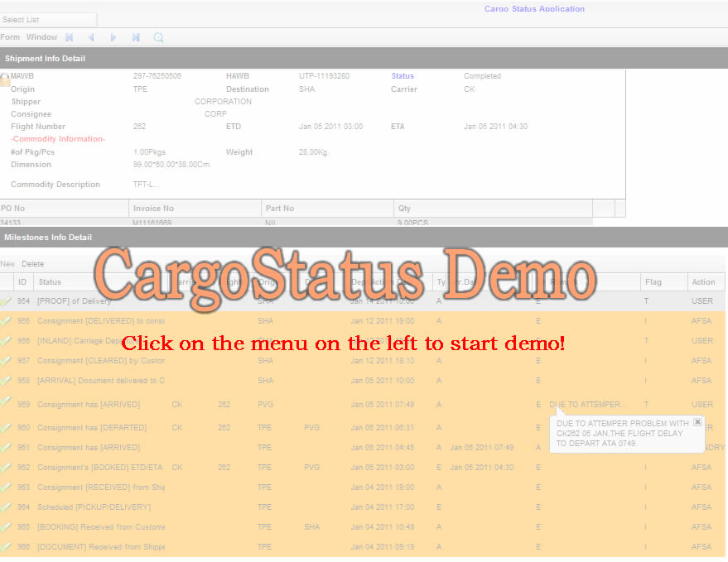The width and height of the screenshot is (728, 562).
Task: Click the magnifier search icon in toolbar
Action: (x=158, y=37)
